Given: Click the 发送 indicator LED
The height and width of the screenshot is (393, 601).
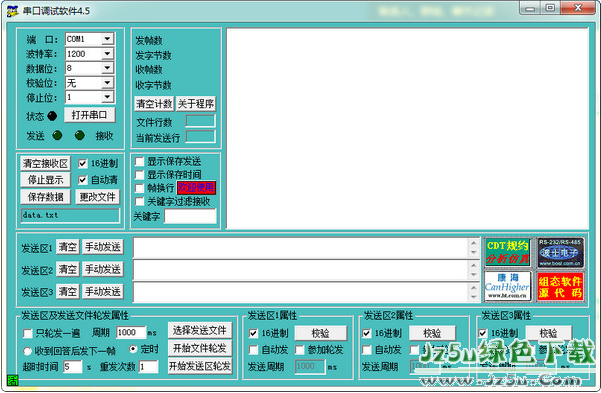Looking at the screenshot, I should click(x=57, y=135).
